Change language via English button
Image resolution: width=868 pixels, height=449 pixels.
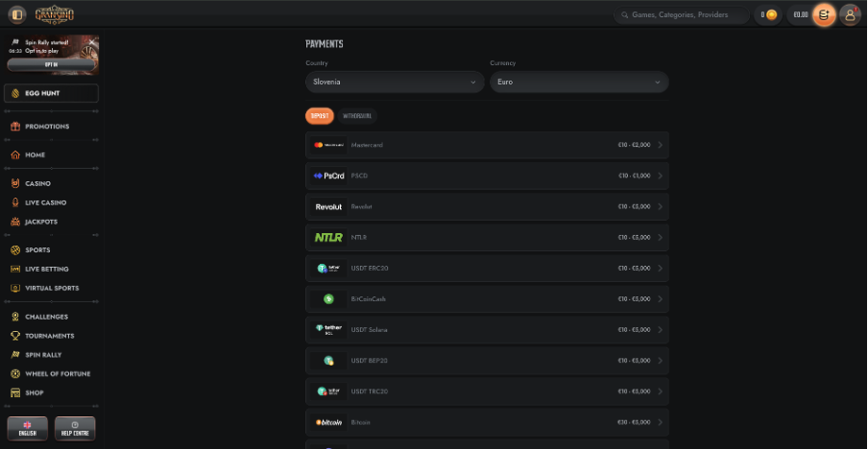(x=27, y=429)
